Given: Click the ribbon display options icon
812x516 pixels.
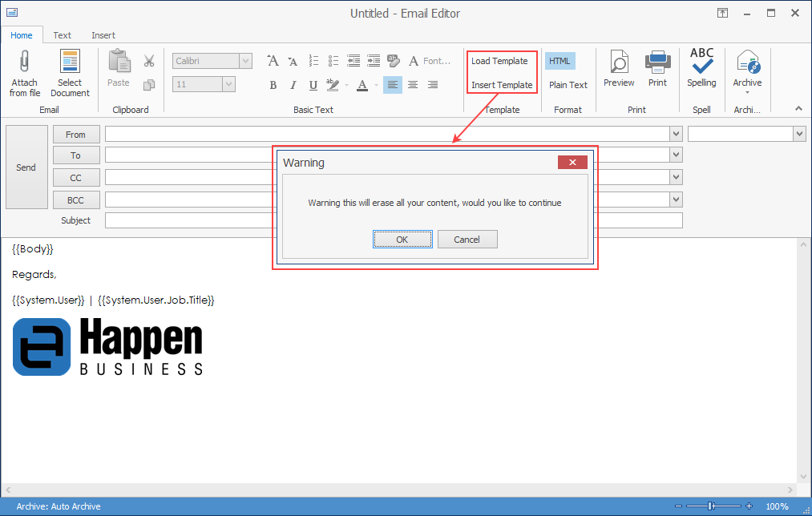Looking at the screenshot, I should tap(722, 14).
